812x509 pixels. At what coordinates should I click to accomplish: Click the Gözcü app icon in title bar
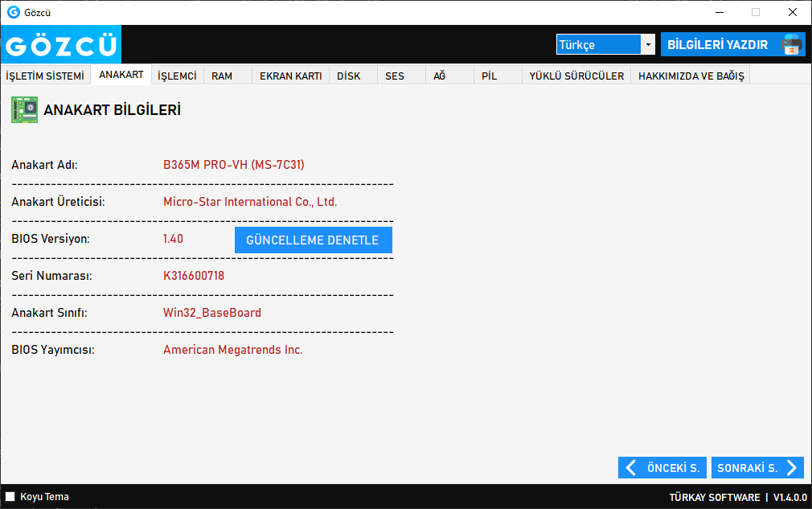[14, 12]
